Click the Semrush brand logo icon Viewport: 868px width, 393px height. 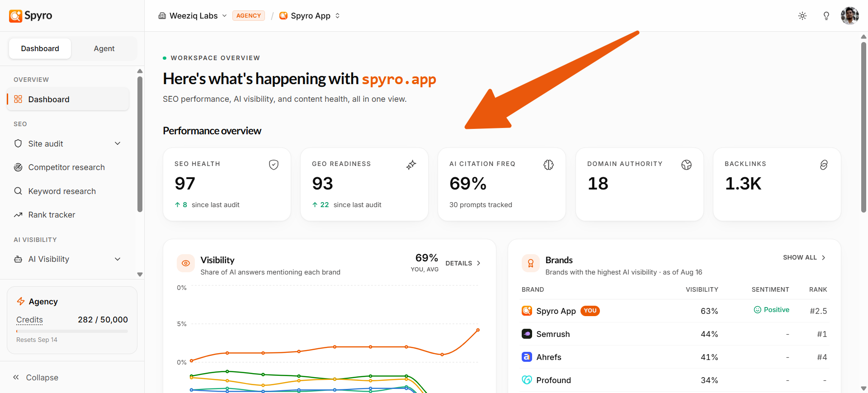coord(527,334)
